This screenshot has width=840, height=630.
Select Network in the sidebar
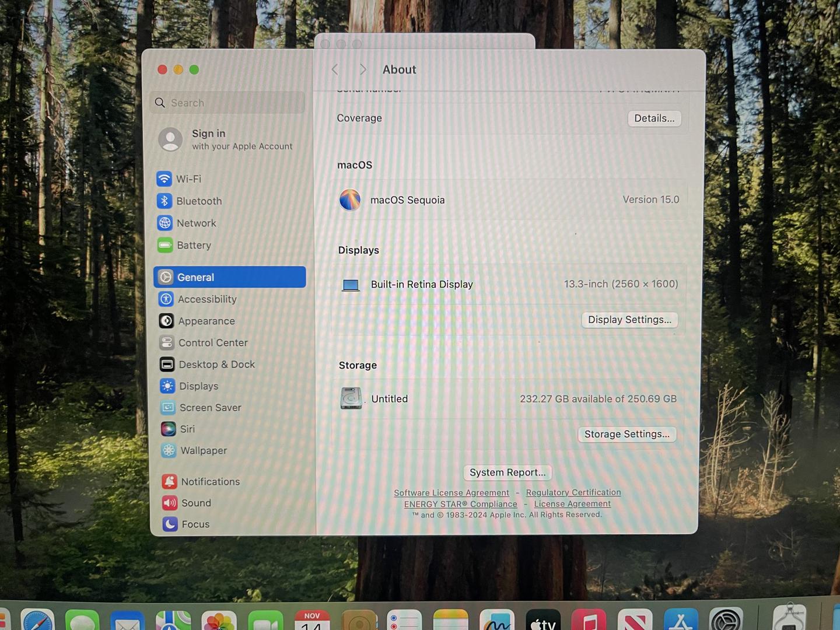186,223
